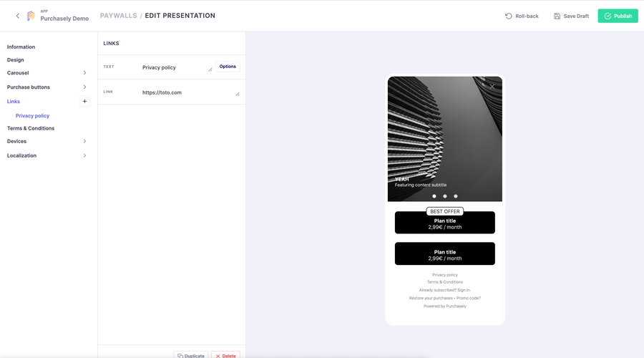Expand the Purchase buttons section
Screen dimensions: 644x358
[84, 87]
